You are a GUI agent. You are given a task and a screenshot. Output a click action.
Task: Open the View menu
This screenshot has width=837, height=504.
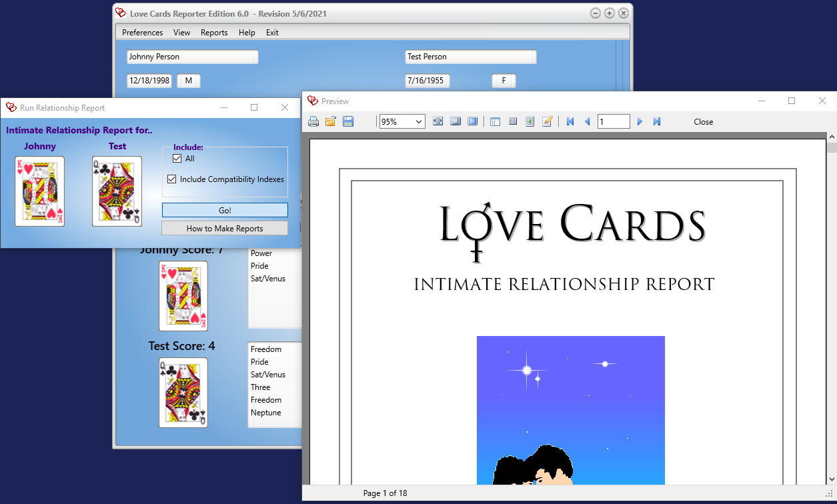tap(181, 32)
